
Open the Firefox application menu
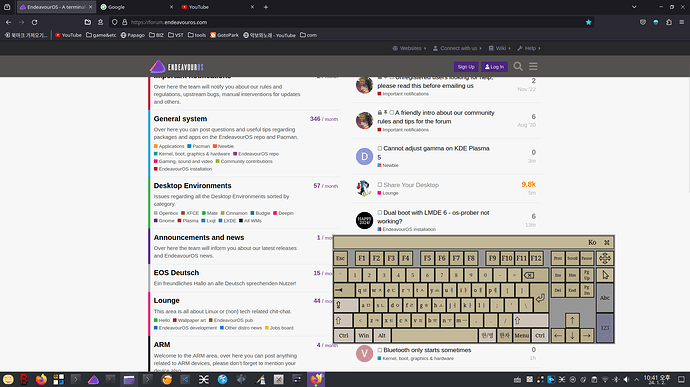[681, 22]
